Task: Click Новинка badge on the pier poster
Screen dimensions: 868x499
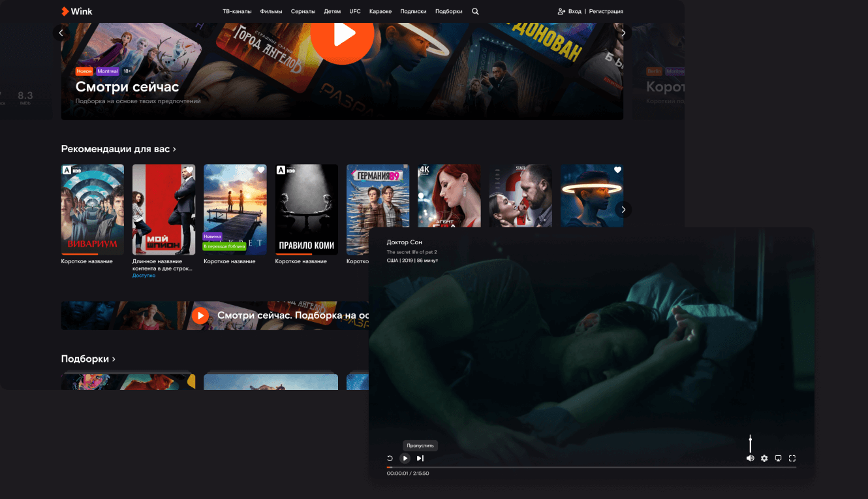Action: [x=213, y=236]
